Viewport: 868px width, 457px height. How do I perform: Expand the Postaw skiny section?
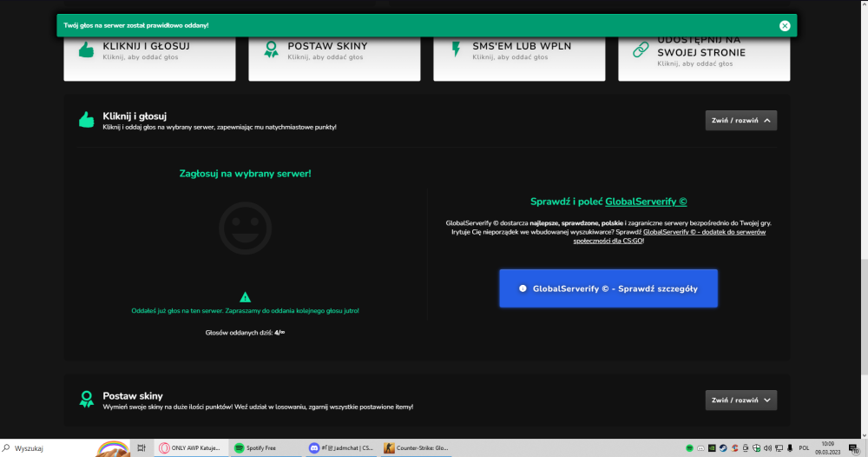(x=740, y=400)
